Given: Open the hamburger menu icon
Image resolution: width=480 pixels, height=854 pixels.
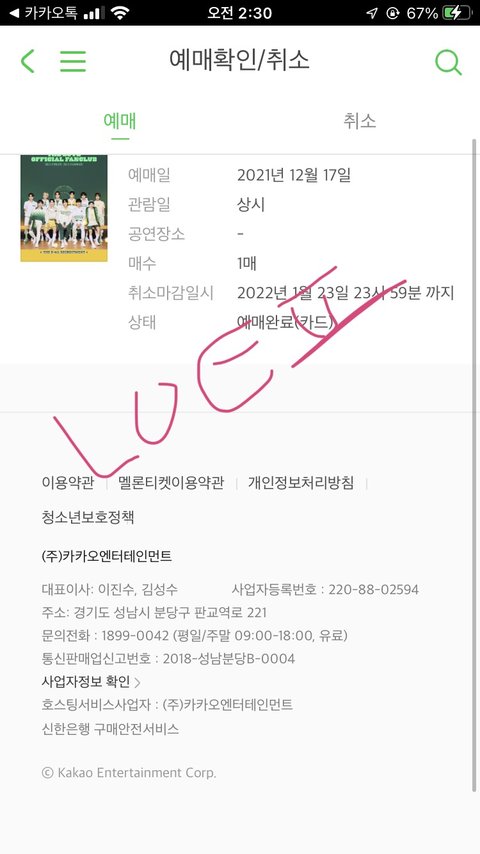Looking at the screenshot, I should [73, 61].
